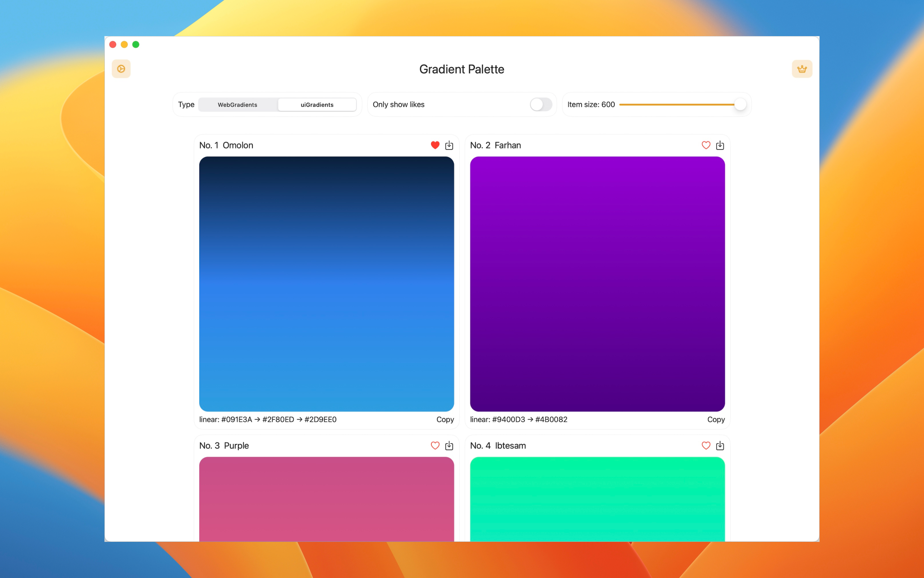Click the Omolon hex color text
Image resolution: width=924 pixels, height=578 pixels.
click(x=268, y=419)
